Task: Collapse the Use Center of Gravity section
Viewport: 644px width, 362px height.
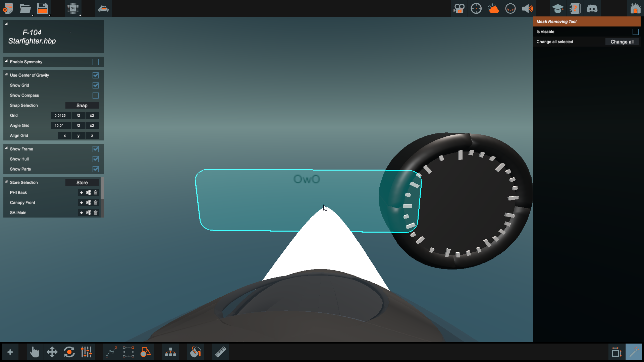Action: coord(6,74)
